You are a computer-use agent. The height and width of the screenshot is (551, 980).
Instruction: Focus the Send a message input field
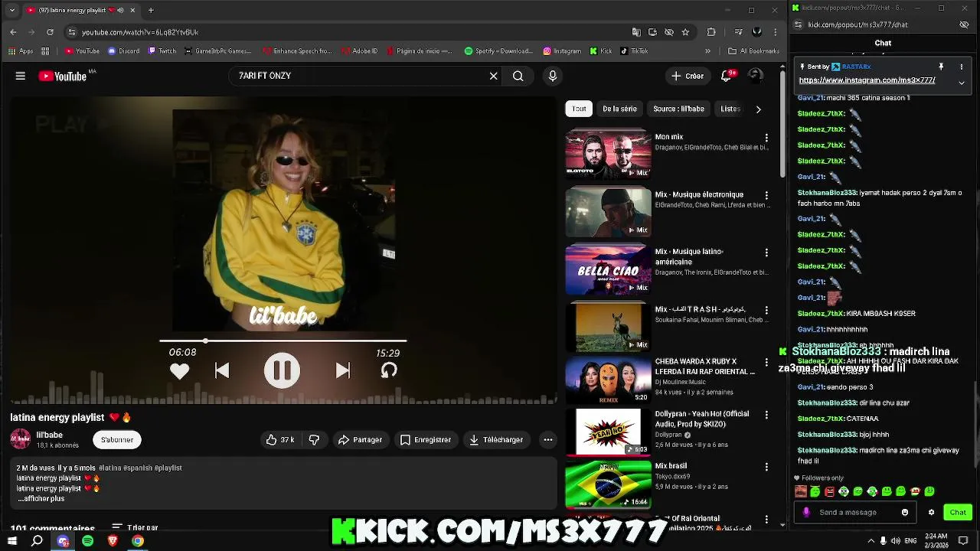[854, 512]
